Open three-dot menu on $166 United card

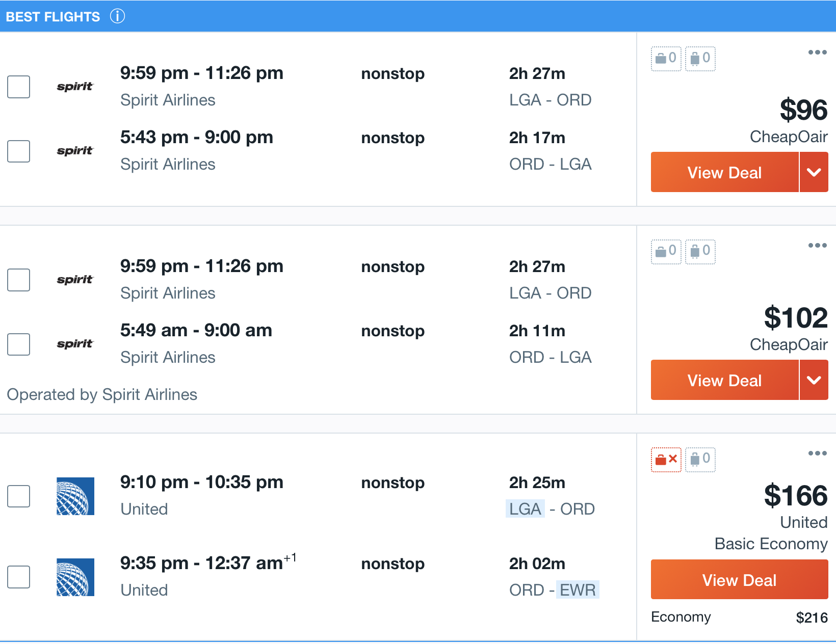pyautogui.click(x=818, y=452)
